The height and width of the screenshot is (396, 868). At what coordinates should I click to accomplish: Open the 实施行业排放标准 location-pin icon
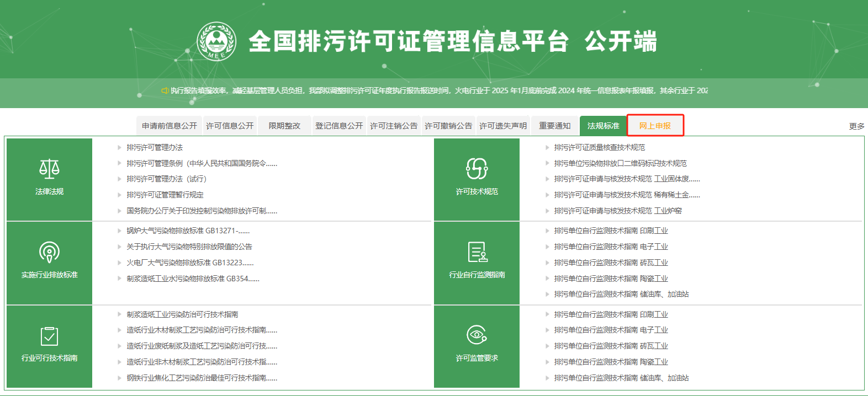pos(49,253)
